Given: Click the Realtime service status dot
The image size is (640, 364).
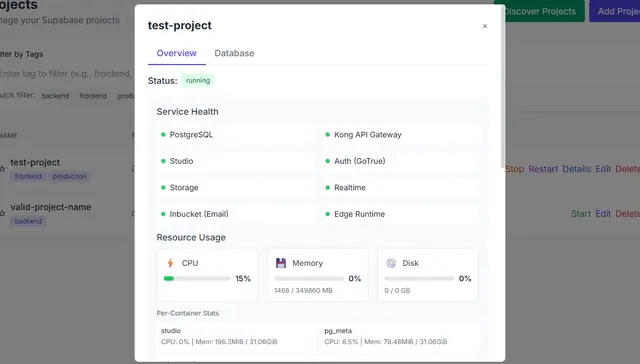Looking at the screenshot, I should click(327, 188).
